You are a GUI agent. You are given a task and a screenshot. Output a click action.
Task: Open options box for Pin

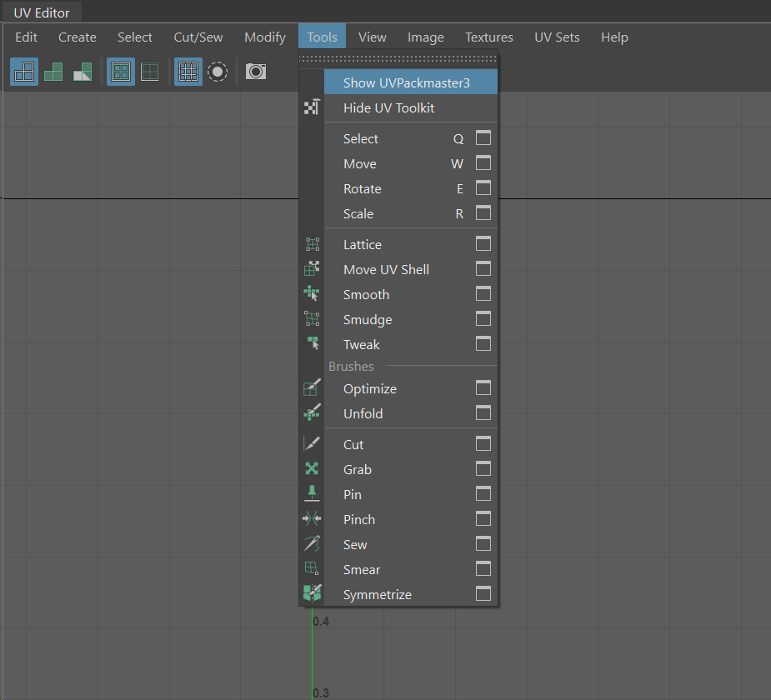(483, 494)
